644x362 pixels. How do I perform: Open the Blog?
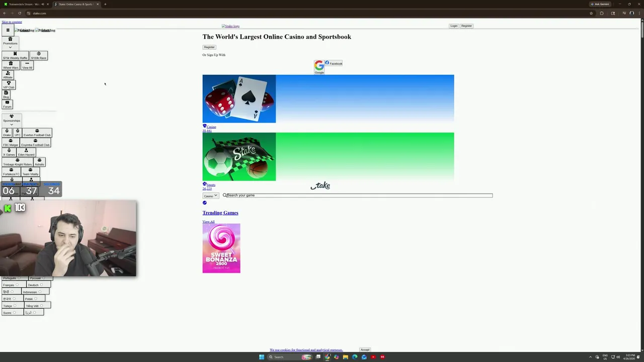(6, 95)
